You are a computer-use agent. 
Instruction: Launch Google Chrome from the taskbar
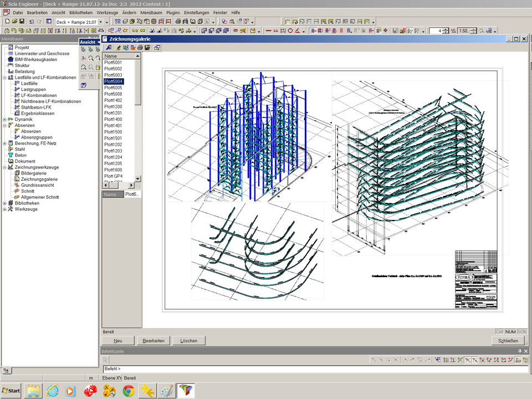128,391
